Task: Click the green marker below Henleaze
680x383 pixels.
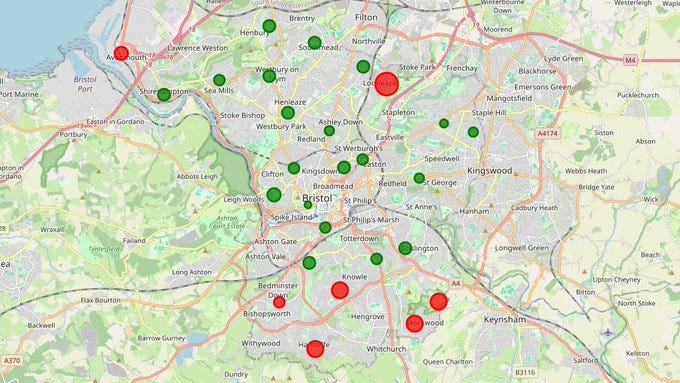Action: tap(288, 113)
